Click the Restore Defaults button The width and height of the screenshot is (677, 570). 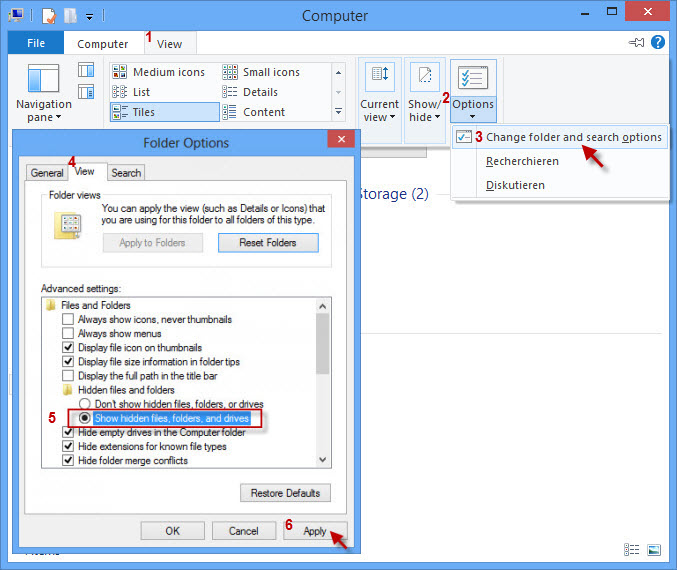[x=285, y=493]
